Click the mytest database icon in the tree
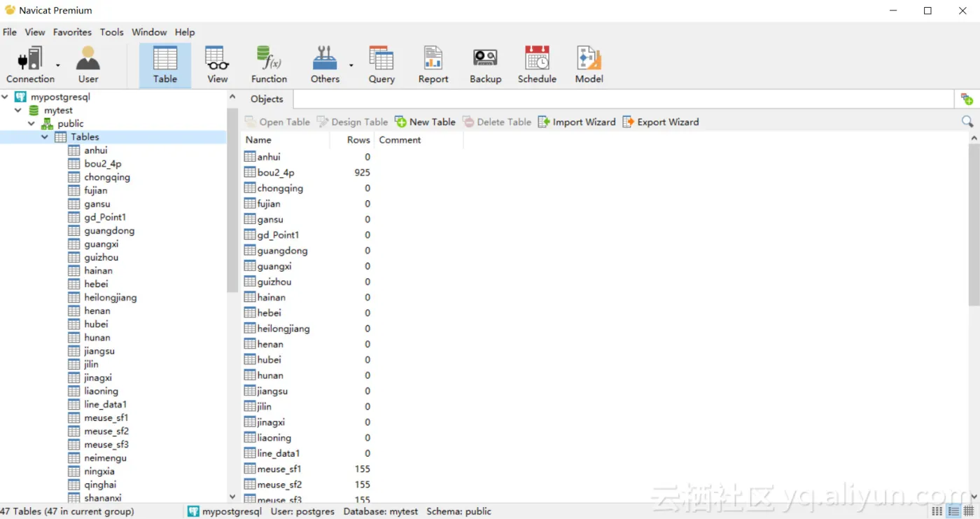The image size is (980, 519). [x=34, y=111]
